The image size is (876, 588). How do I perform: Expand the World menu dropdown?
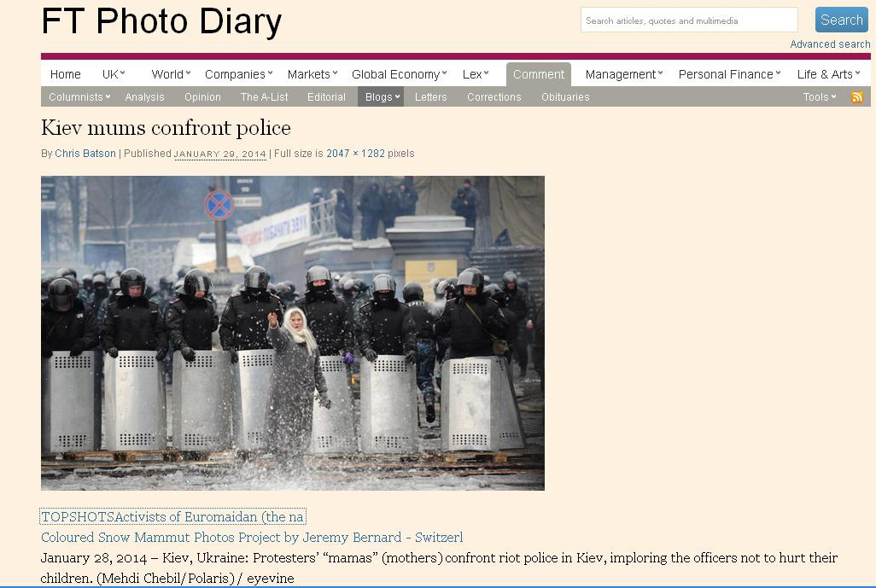(171, 74)
